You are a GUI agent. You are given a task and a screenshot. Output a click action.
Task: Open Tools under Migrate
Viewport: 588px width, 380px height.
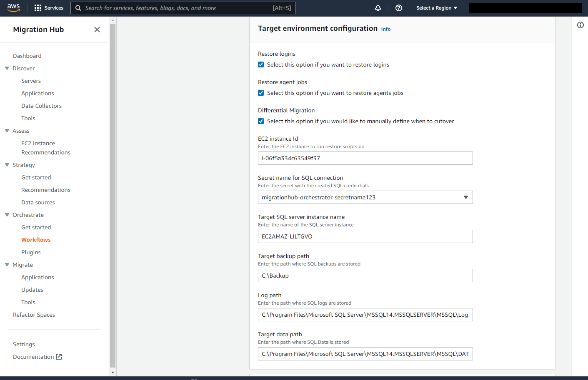pos(28,302)
